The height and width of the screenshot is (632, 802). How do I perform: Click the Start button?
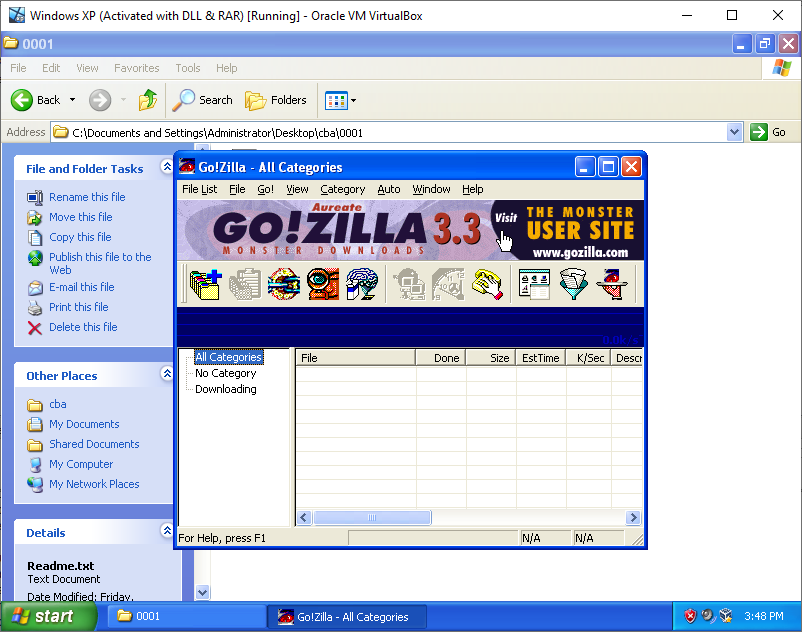[49, 616]
